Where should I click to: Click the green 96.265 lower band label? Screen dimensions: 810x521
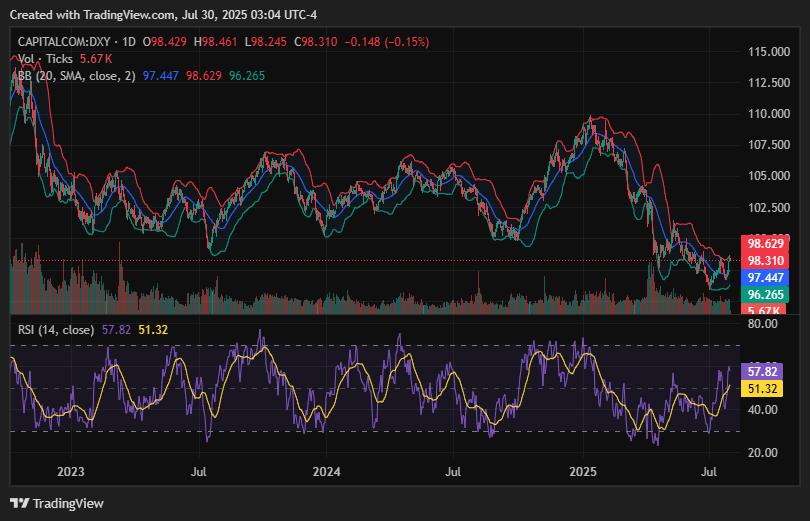(766, 294)
